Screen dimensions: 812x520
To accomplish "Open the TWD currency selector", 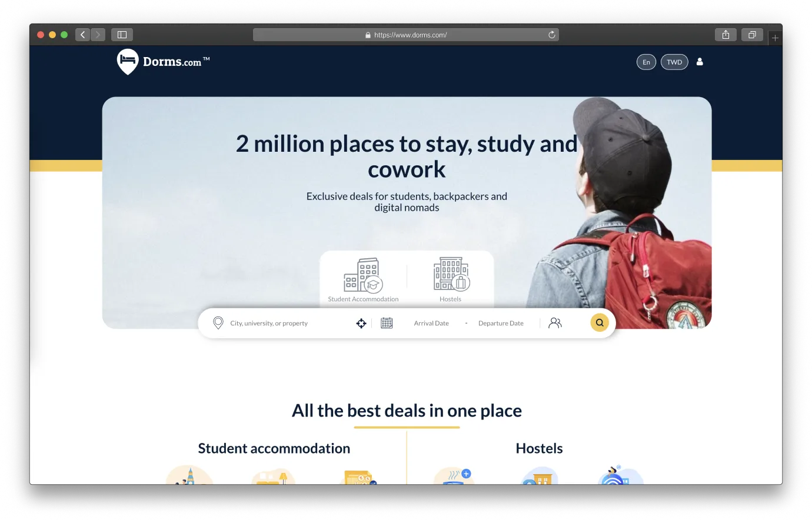I will pos(674,62).
